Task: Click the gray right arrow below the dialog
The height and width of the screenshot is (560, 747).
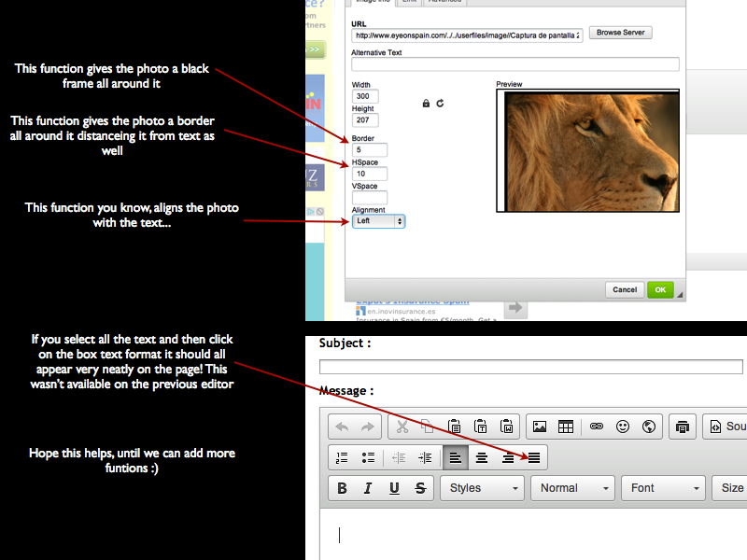Action: 515,308
